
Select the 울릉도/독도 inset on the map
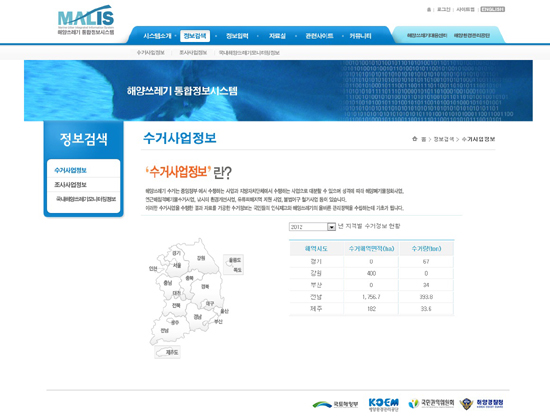tap(233, 264)
